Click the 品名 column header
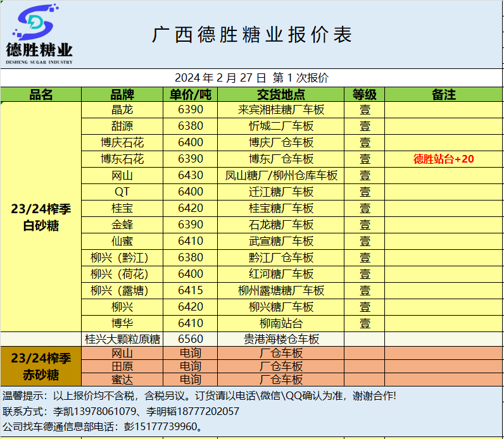Viewport: 504px width, 439px height. coord(41,95)
